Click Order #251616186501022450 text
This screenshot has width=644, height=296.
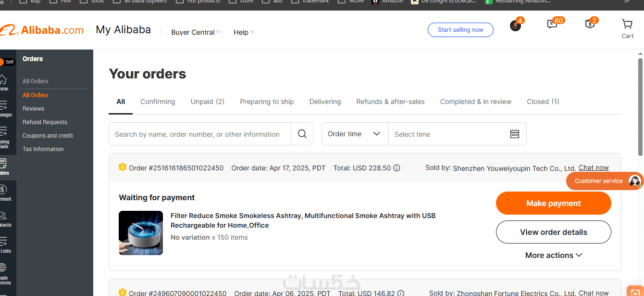[x=176, y=168]
